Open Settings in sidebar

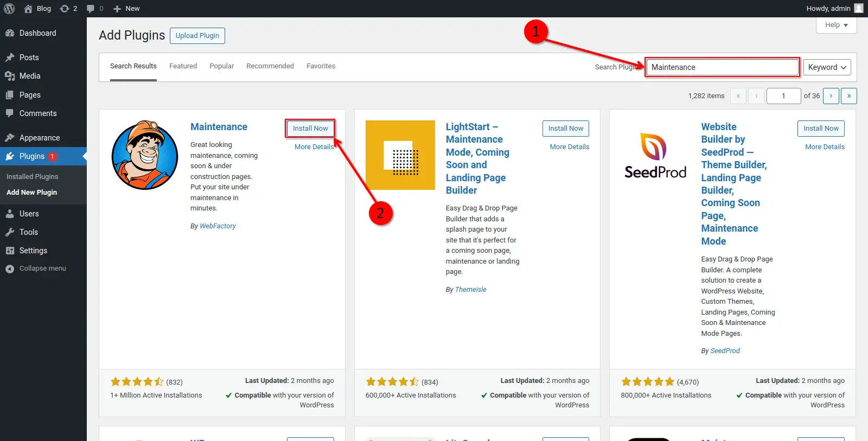tap(43, 251)
